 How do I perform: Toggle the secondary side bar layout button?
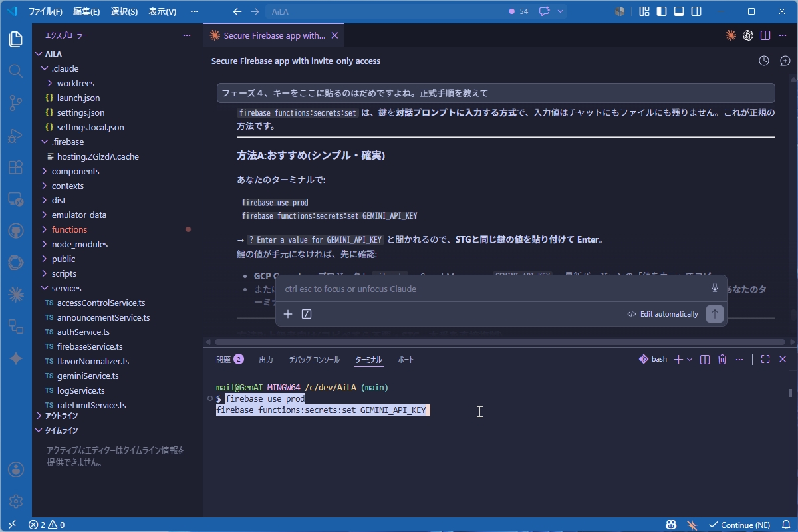tap(696, 11)
